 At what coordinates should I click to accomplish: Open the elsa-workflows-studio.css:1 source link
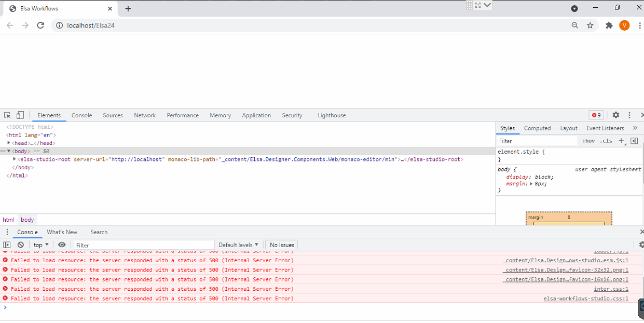pos(586,299)
